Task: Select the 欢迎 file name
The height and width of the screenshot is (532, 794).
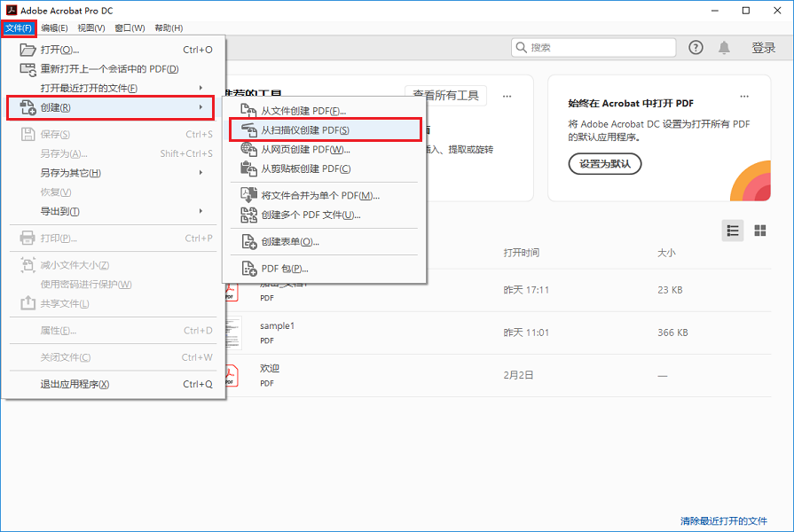Action: 270,369
